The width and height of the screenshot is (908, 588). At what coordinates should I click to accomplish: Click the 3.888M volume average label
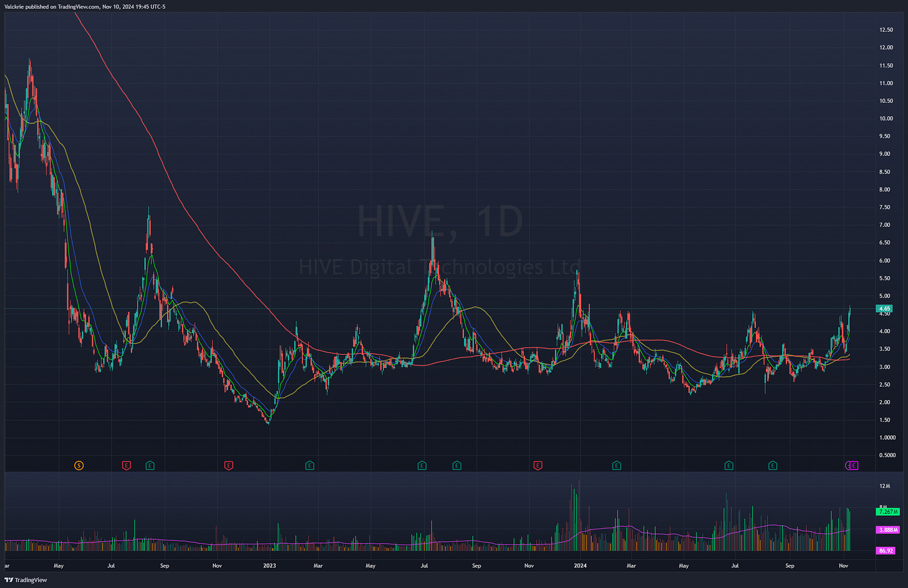(x=888, y=530)
